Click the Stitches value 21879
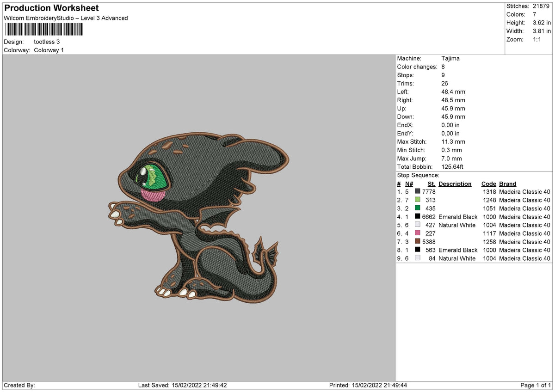The image size is (555, 392). pos(542,6)
